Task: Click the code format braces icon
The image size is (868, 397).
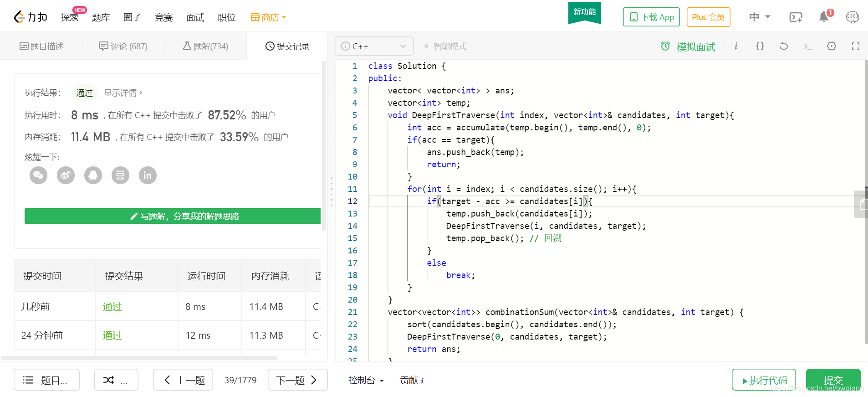Action: coord(760,46)
